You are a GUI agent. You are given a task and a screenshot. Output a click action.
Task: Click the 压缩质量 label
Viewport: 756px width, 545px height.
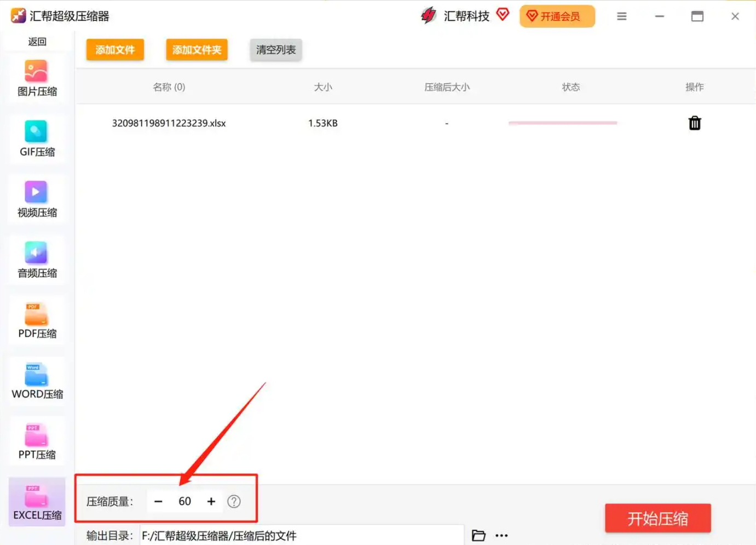click(110, 502)
